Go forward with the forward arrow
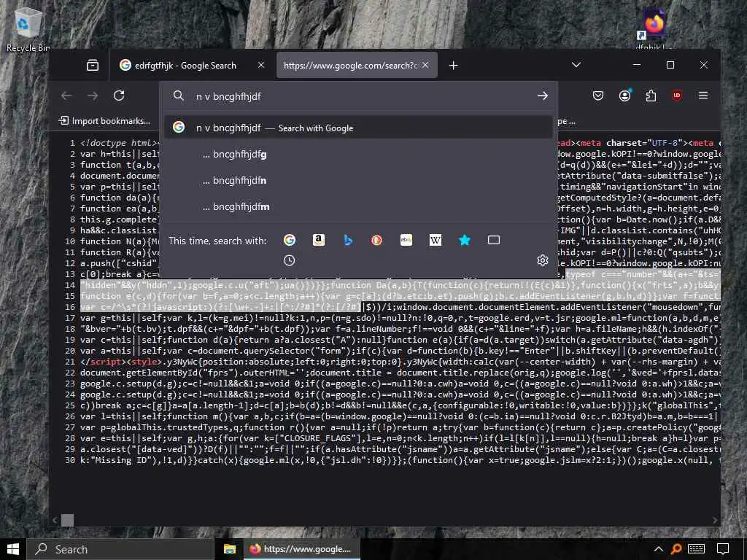Screen dimensions: 747x560 pyautogui.click(x=93, y=96)
